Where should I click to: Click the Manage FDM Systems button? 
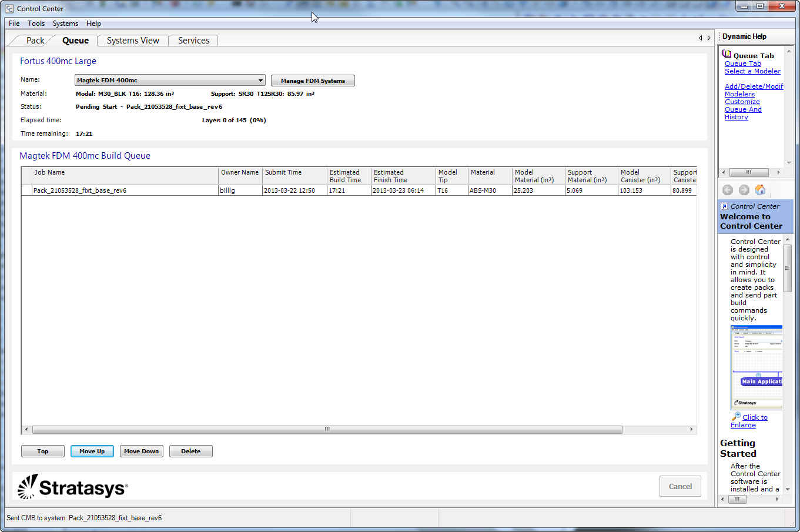313,81
